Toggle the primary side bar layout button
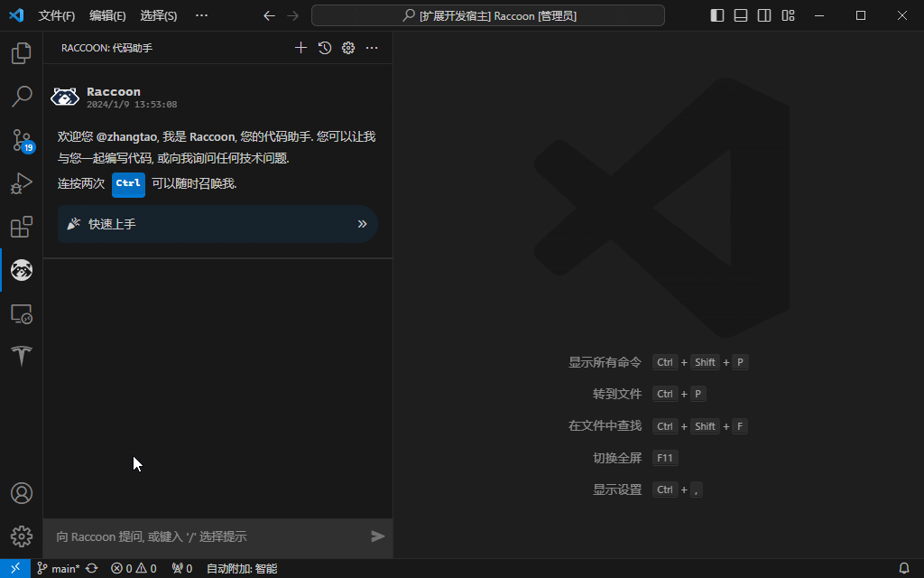The image size is (924, 578). tap(717, 15)
